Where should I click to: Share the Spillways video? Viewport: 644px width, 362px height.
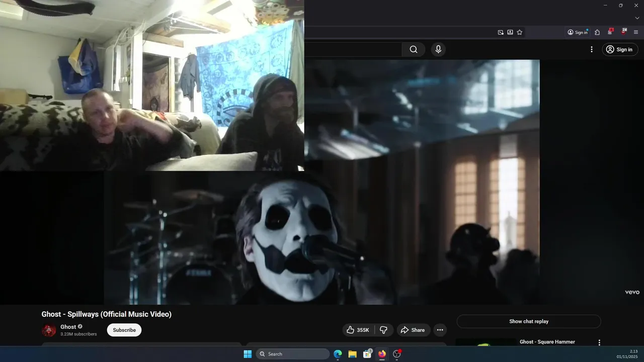click(413, 330)
